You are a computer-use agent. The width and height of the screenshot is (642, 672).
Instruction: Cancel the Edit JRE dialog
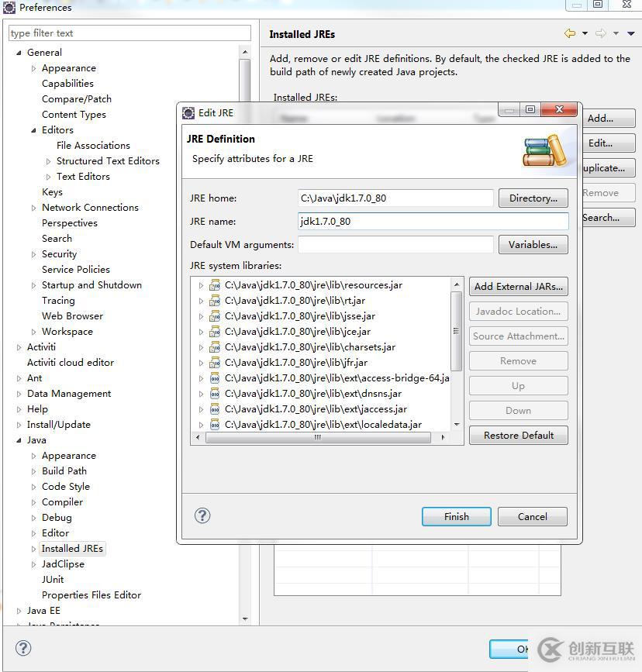[532, 516]
